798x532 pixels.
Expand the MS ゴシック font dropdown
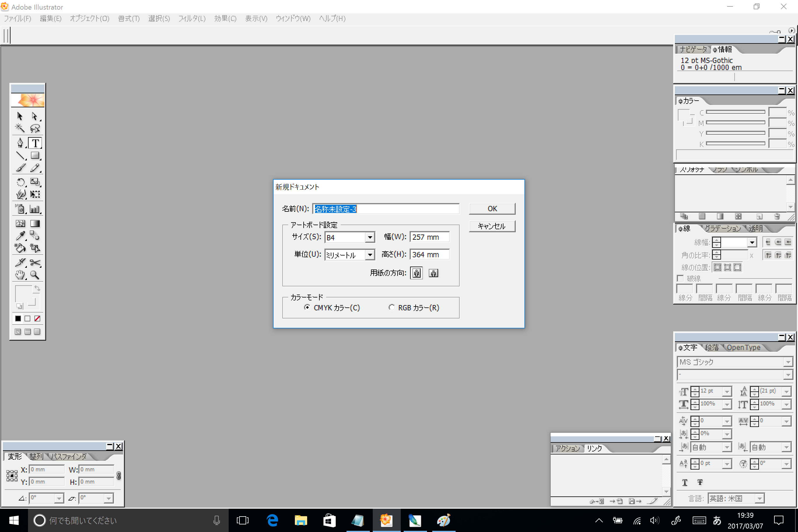788,362
